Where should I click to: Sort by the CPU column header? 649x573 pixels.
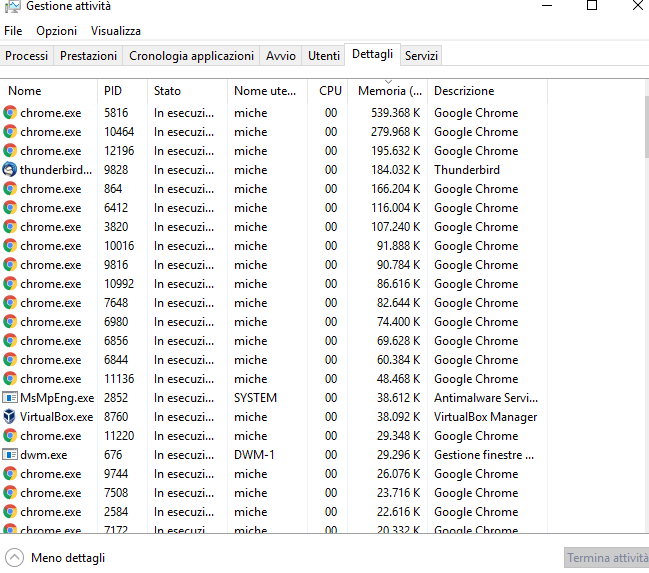tap(327, 91)
